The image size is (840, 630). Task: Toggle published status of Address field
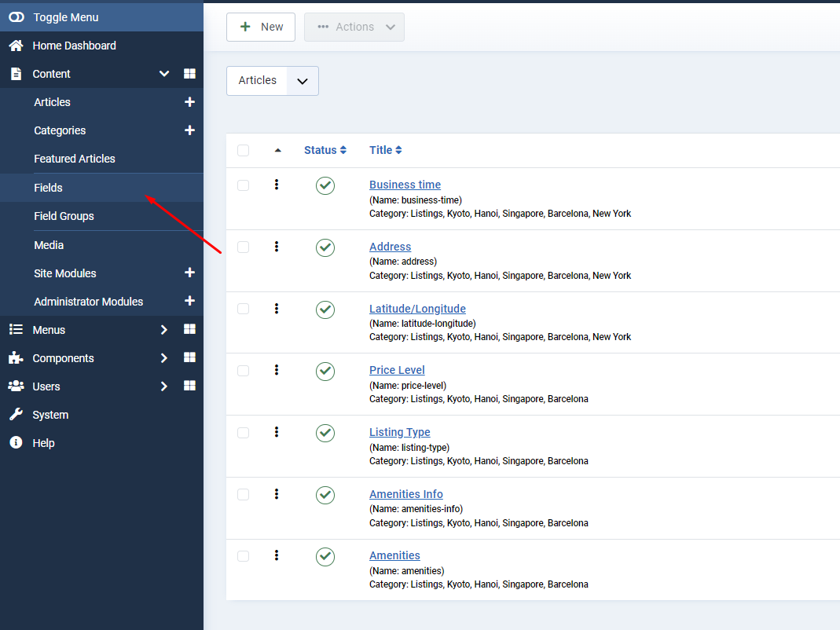325,247
